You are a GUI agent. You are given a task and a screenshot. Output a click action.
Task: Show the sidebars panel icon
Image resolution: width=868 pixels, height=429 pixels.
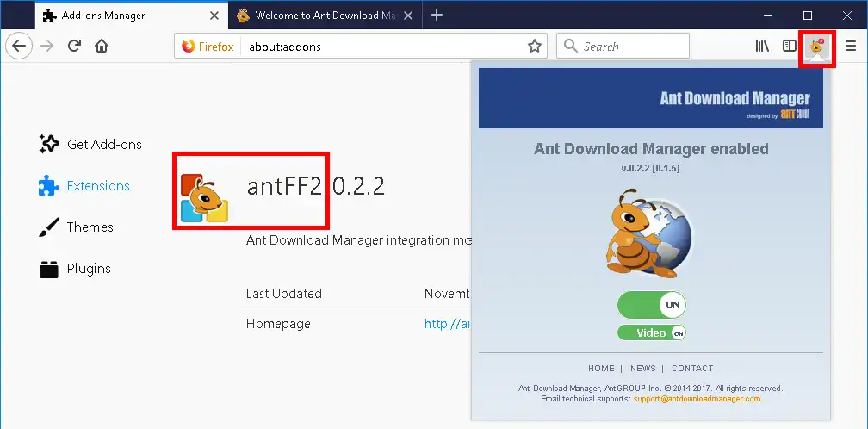(790, 46)
